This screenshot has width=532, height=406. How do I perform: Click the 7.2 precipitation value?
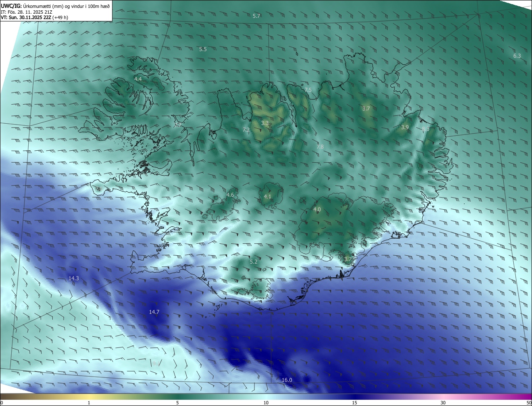(246, 130)
